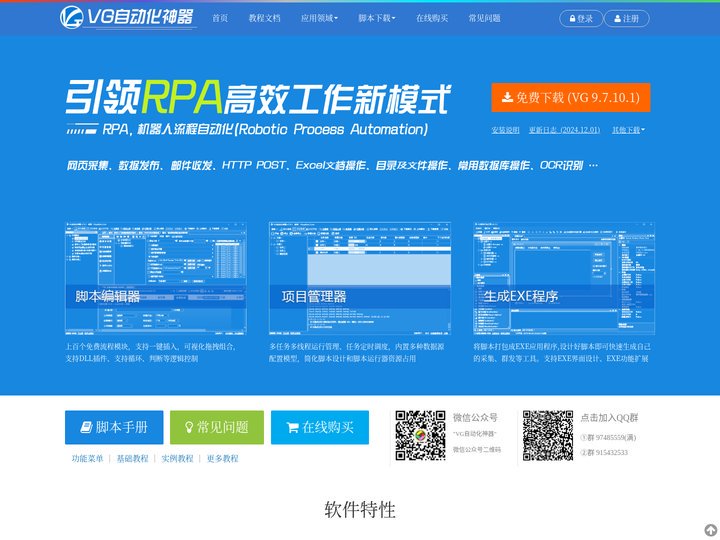Click the 微信公众号 QR code
The image size is (720, 540).
click(420, 435)
